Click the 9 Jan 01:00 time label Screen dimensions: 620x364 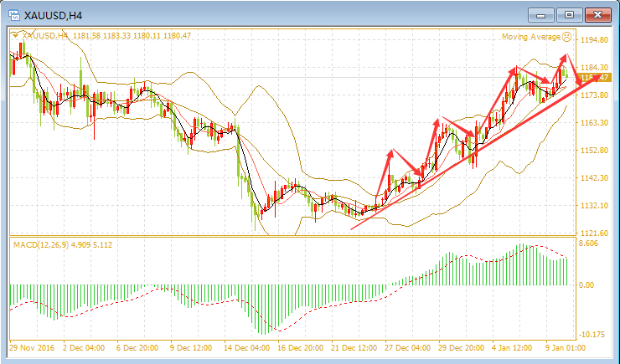[x=566, y=348]
